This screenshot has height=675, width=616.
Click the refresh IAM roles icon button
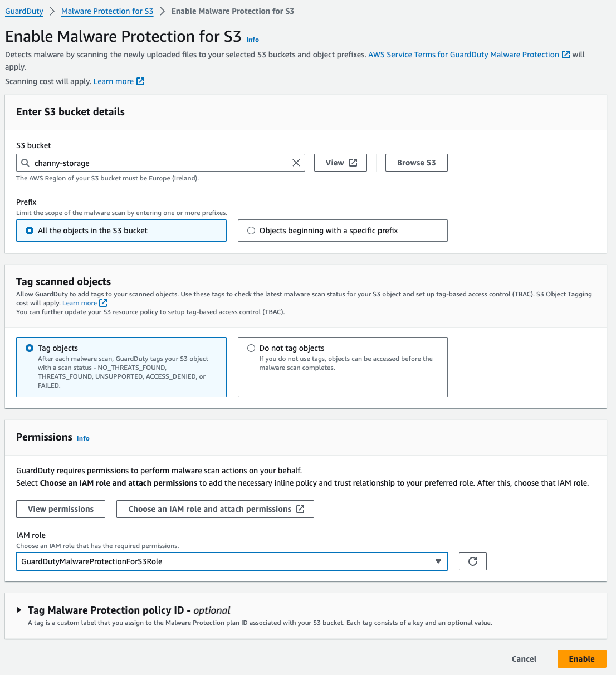click(472, 561)
